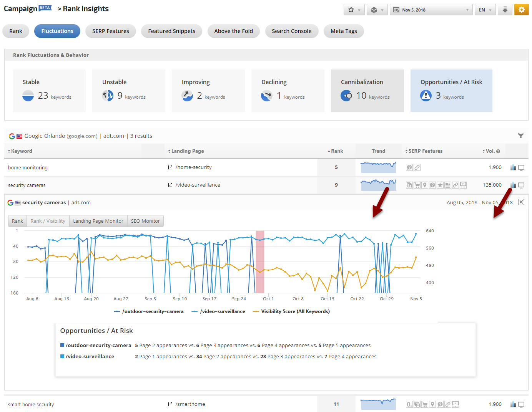Open /video-surveillance external link icon

[x=170, y=185]
